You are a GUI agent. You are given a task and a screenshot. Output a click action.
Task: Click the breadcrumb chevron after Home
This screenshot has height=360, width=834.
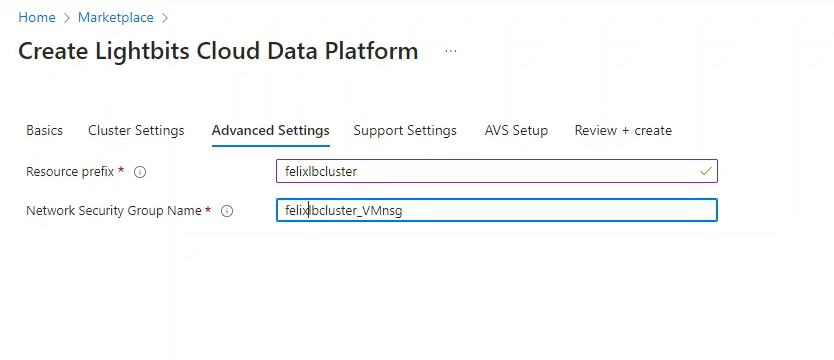point(66,18)
